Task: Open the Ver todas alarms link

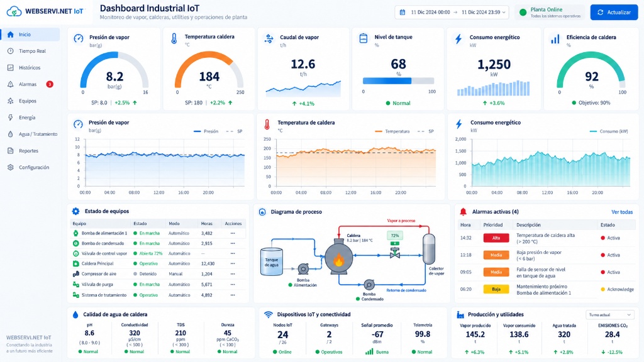Action: click(x=622, y=212)
